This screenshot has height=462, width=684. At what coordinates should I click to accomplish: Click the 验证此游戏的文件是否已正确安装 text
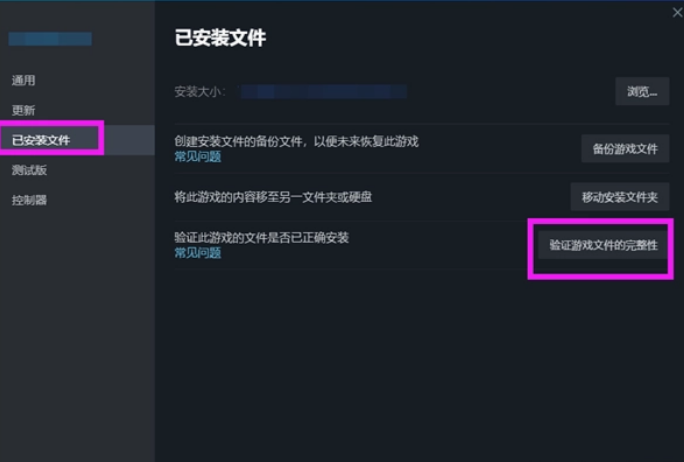click(262, 238)
